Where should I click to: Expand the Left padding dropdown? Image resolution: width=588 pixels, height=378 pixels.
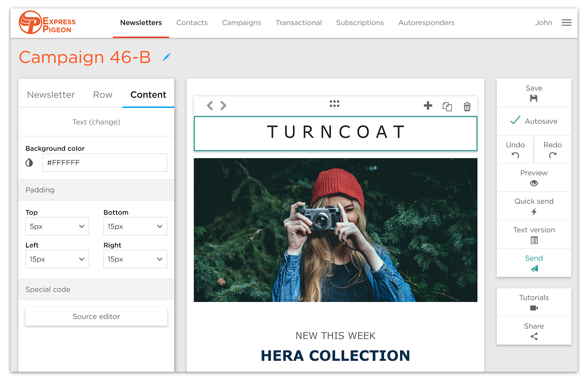tap(57, 259)
